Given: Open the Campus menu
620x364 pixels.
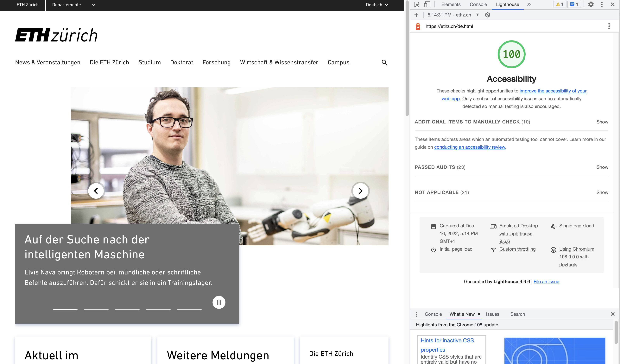Looking at the screenshot, I should click(338, 62).
